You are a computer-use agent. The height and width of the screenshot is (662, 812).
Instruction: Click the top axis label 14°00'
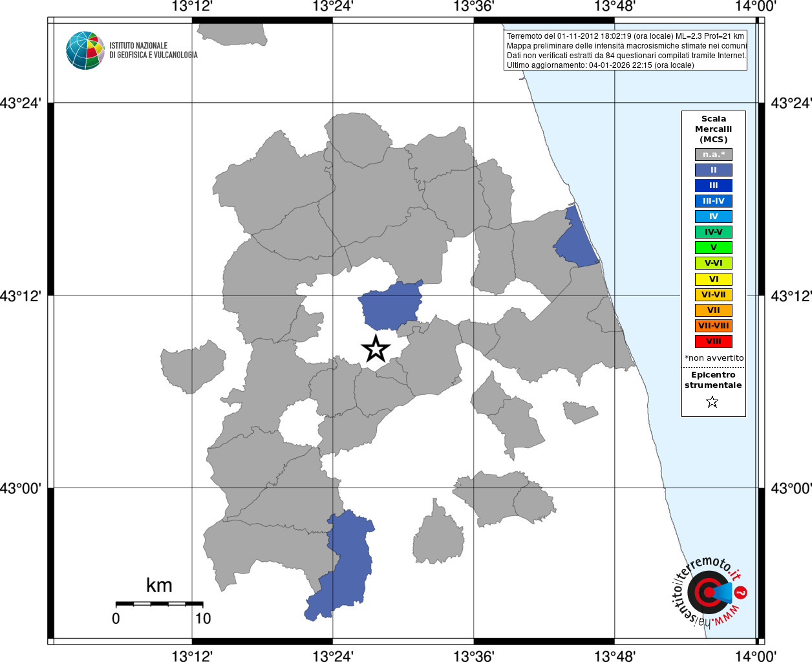click(x=756, y=6)
